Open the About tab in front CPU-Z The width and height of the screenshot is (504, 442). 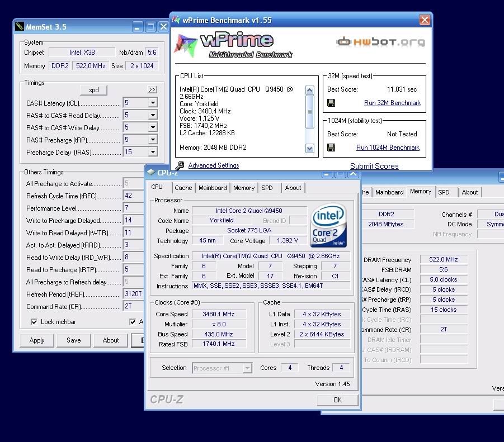click(x=293, y=188)
